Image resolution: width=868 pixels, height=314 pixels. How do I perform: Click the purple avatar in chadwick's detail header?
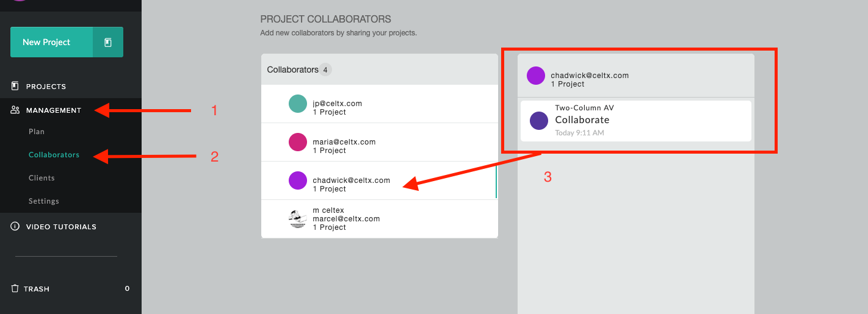[536, 76]
